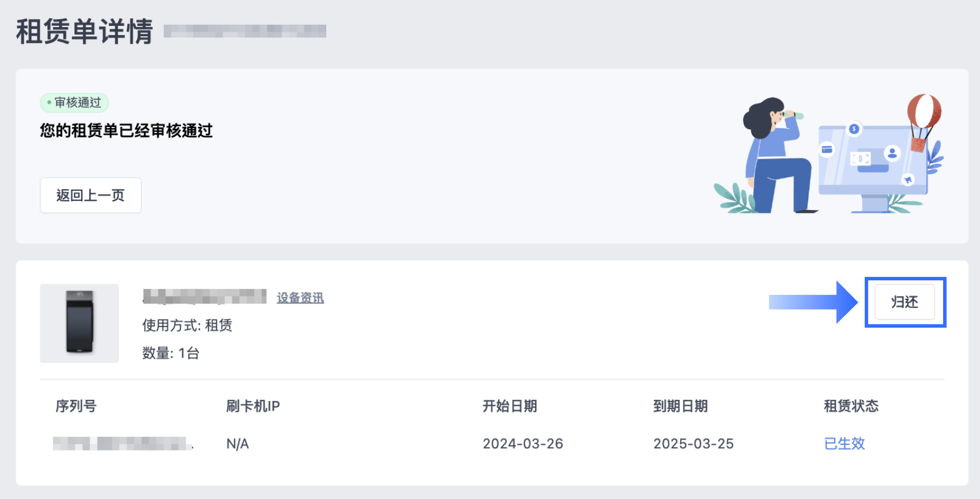Screen dimensions: 980x499
Task: Open the 设备资讯 device info link
Action: (x=300, y=298)
